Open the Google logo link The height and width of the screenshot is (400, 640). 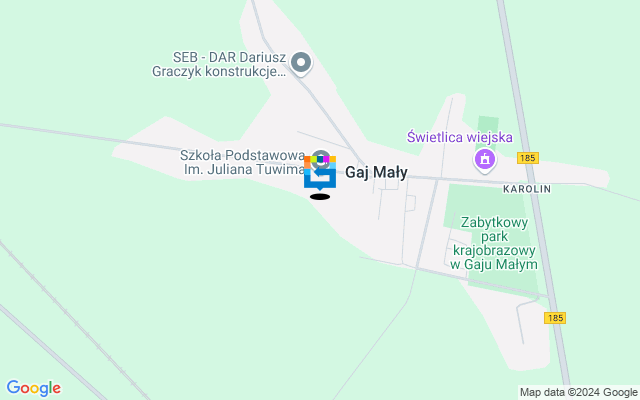[33, 388]
